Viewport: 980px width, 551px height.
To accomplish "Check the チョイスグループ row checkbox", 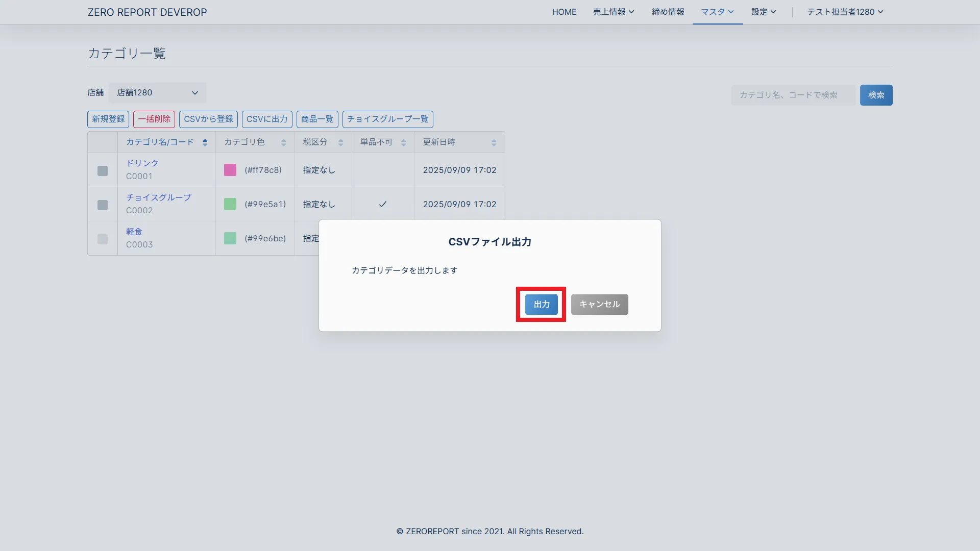I will click(x=103, y=205).
